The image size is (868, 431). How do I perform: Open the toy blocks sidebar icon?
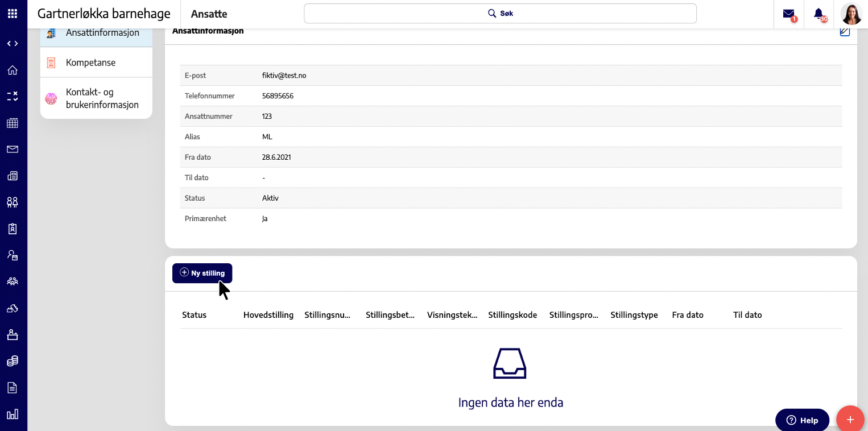pos(13,308)
